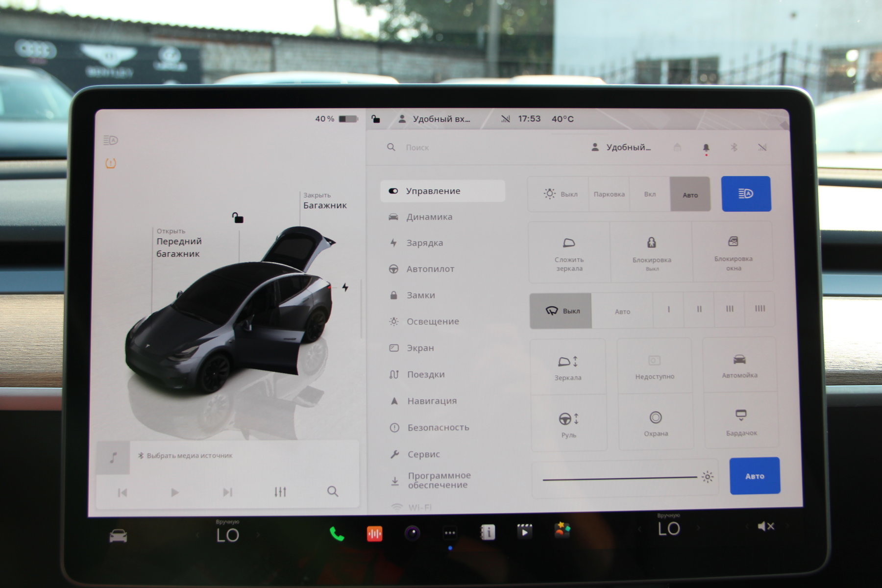This screenshot has height=588, width=882.
Task: Tap the Sentry mode (Охрана) icon
Action: [x=656, y=422]
